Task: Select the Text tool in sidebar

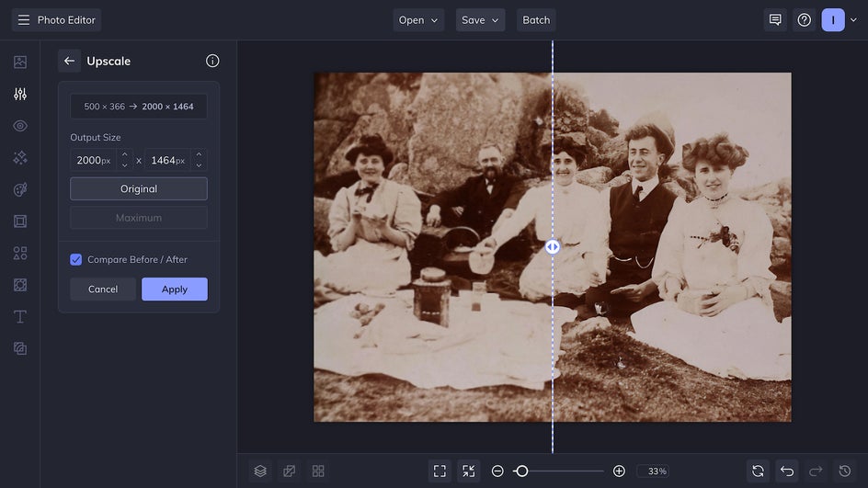Action: (x=20, y=317)
